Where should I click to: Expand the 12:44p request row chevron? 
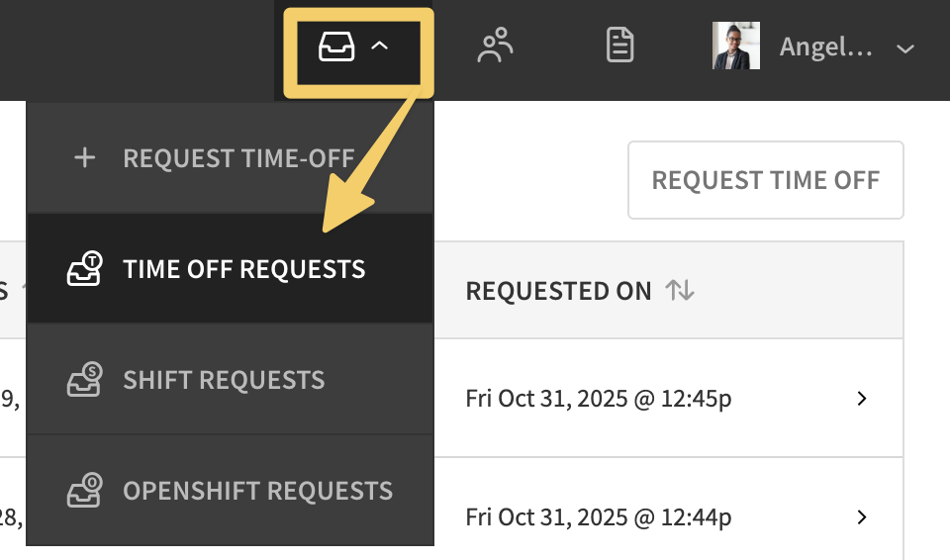click(862, 516)
